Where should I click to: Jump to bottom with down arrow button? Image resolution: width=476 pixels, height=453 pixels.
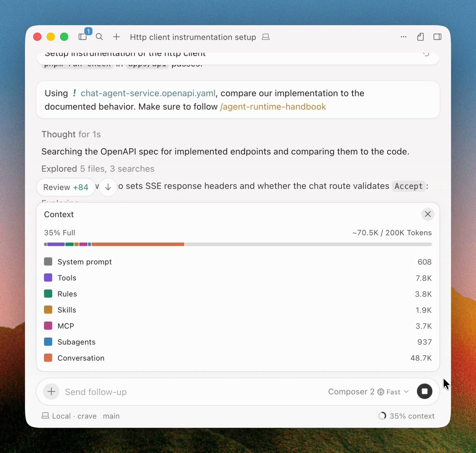pos(108,187)
